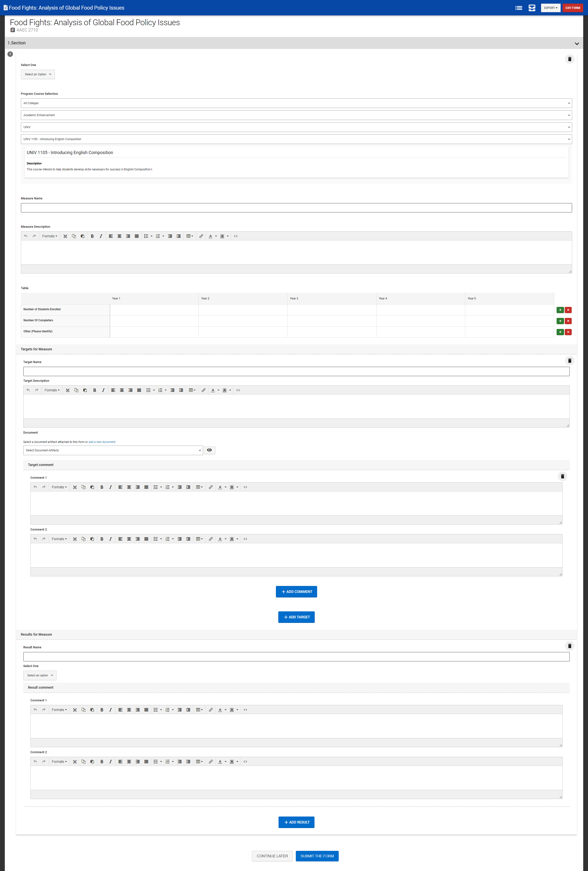Open Select Document Artifacts dropdown
Viewport: 588px width, 871px height.
pyautogui.click(x=113, y=450)
